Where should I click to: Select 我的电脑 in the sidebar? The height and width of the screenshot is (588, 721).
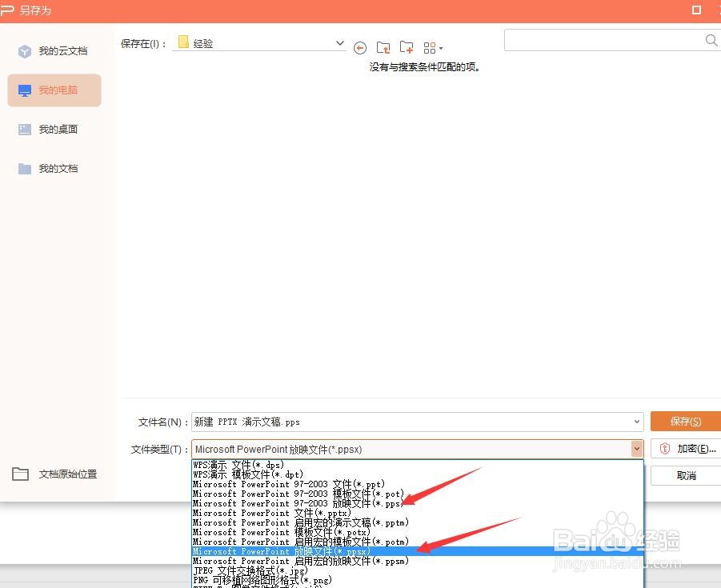54,90
